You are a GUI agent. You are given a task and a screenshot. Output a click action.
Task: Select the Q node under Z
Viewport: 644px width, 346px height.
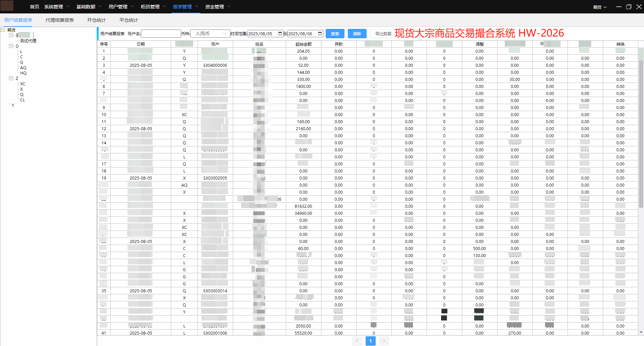[22, 94]
